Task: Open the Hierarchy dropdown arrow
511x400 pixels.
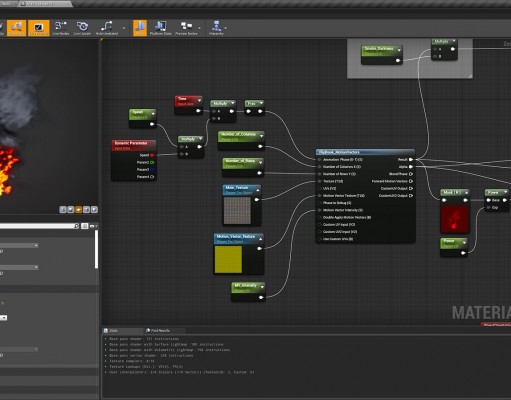Action: tap(226, 28)
